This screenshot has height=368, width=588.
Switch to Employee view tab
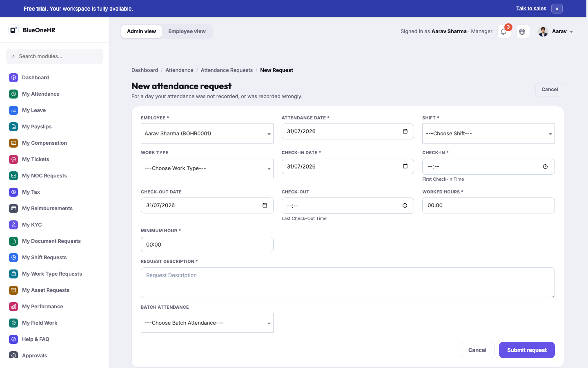pos(187,31)
